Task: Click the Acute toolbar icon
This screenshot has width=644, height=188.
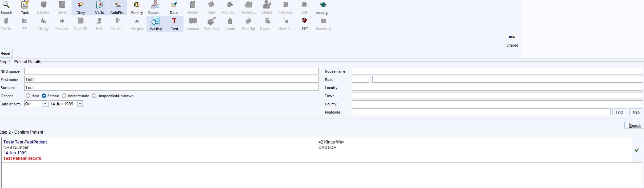Action: pyautogui.click(x=230, y=24)
